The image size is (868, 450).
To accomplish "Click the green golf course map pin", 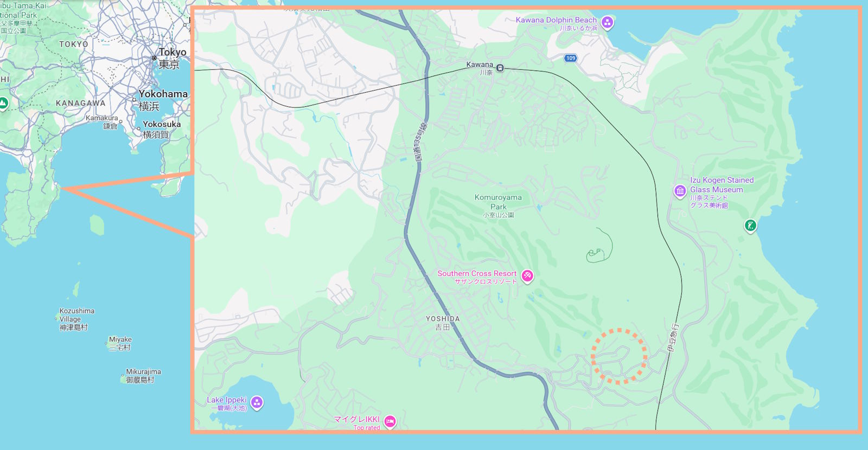I will point(750,226).
